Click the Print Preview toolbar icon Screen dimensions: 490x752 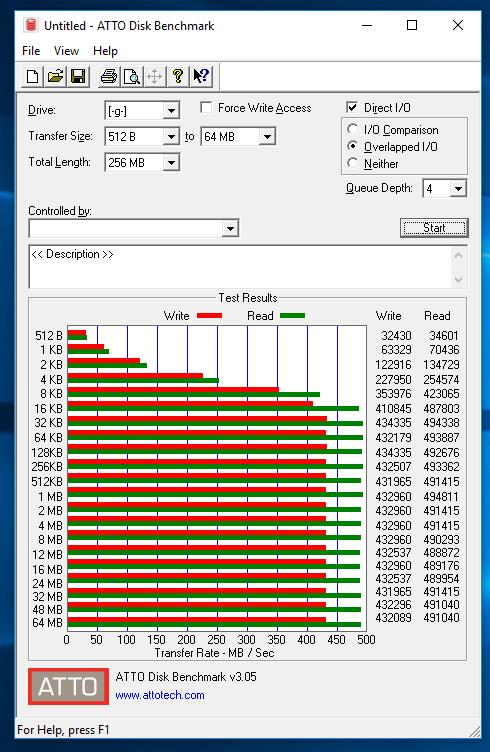pos(132,77)
